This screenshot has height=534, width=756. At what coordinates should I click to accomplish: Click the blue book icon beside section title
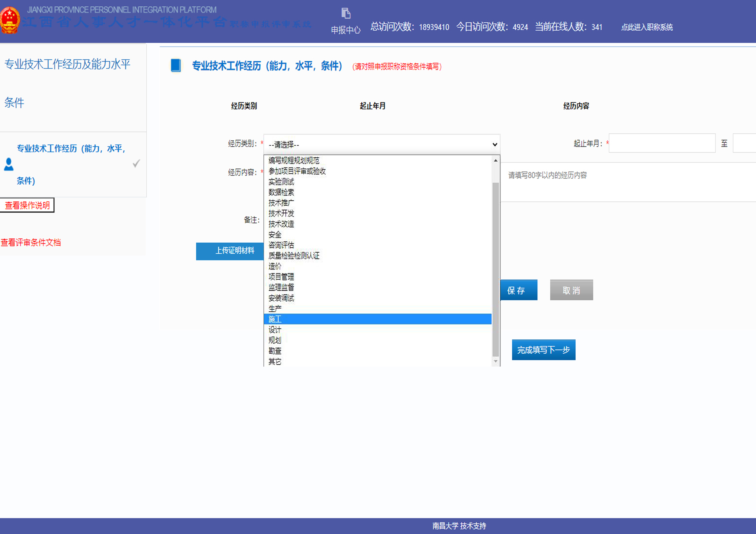pos(175,65)
